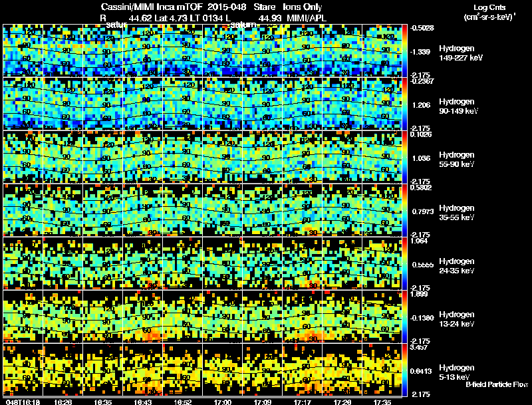Click the color scale value '-0.5028'
Screen dimensions: 532x405
[422, 28]
